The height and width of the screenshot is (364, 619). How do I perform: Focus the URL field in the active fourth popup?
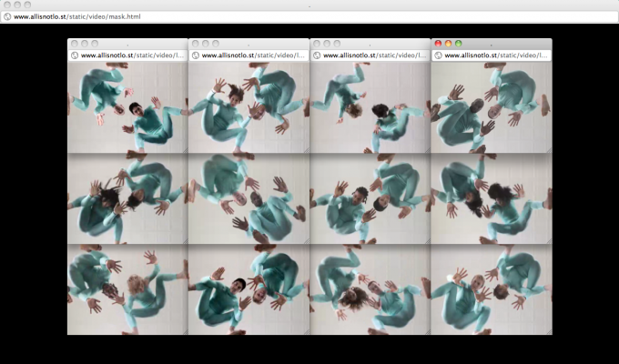(x=495, y=55)
